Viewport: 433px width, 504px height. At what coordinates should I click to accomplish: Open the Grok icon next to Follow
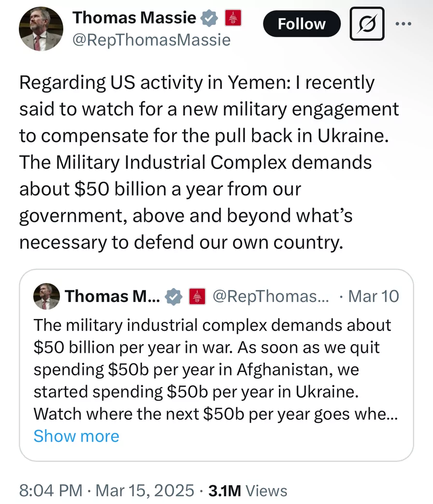coord(367,24)
